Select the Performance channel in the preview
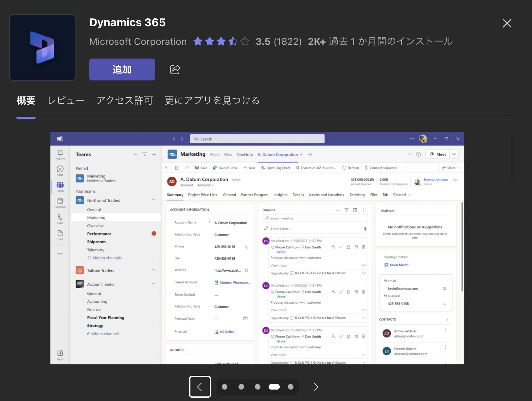The height and width of the screenshot is (401, 532). (x=99, y=234)
